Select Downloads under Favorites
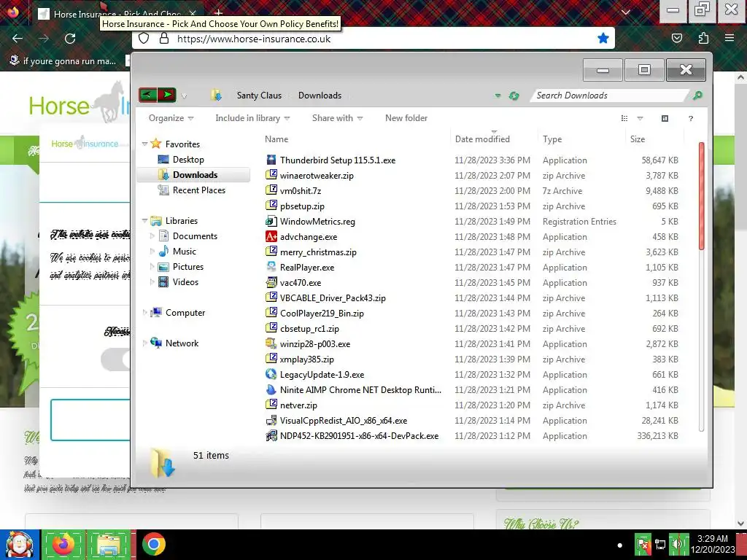The width and height of the screenshot is (747, 560). 195,175
